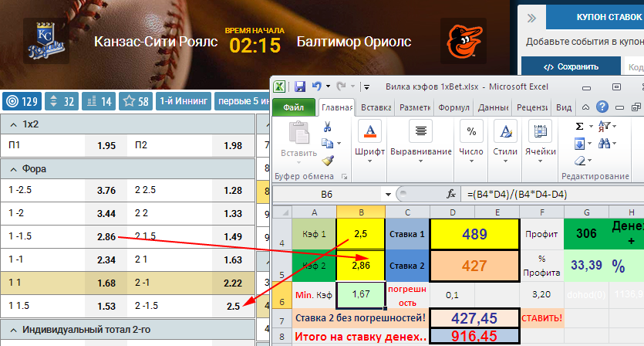Click the Сохранить coupon button
This screenshot has height=346, width=644.
(x=571, y=66)
